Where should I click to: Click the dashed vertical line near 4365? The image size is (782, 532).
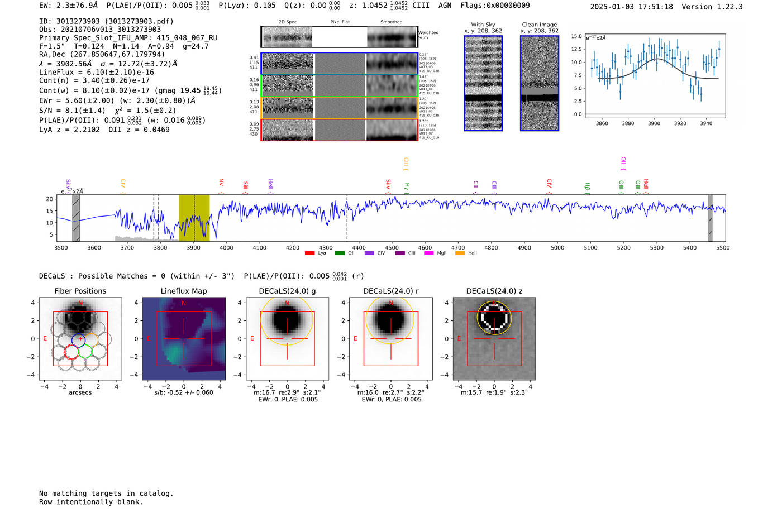347,218
